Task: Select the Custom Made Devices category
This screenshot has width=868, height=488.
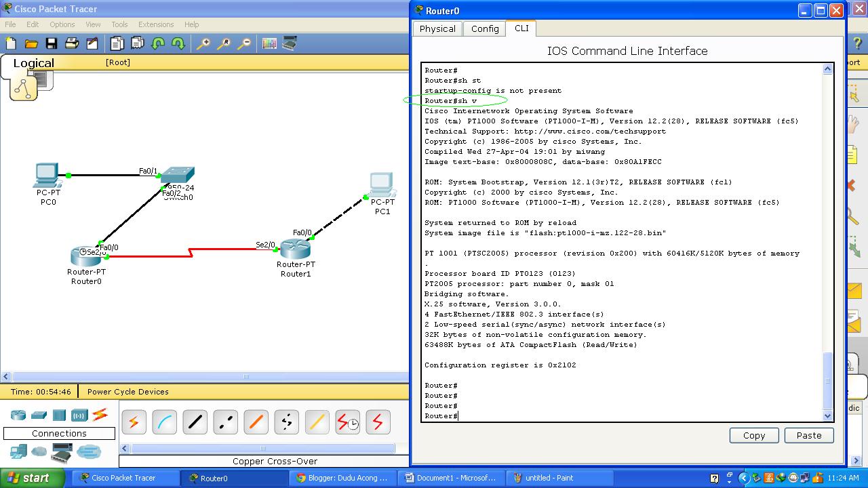Action: click(62, 451)
